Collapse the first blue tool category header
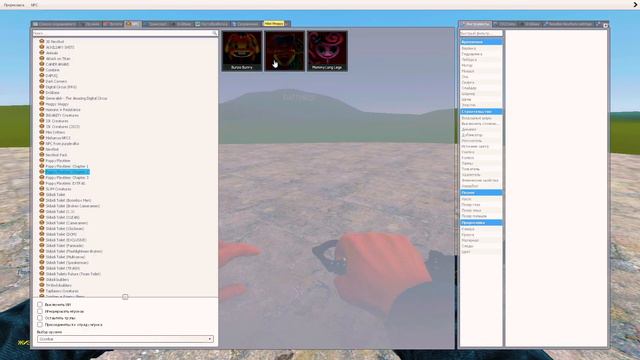Image resolution: width=640 pixels, height=360 pixels. point(481,42)
